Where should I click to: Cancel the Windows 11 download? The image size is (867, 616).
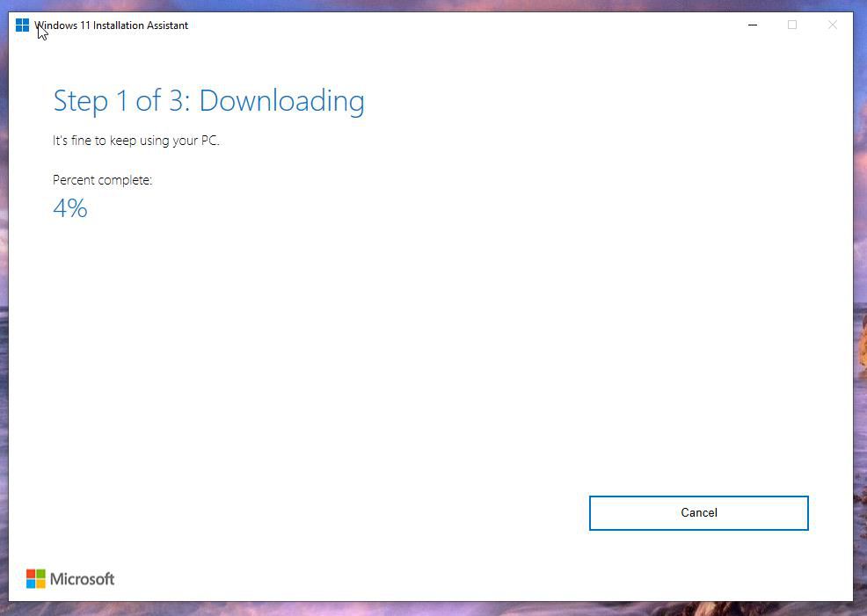click(698, 512)
